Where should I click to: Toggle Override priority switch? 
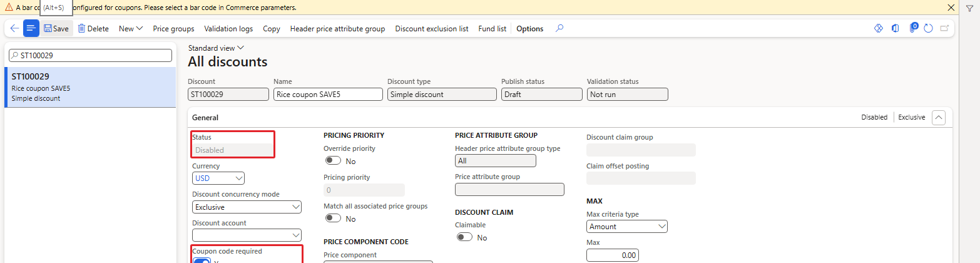pyautogui.click(x=333, y=161)
